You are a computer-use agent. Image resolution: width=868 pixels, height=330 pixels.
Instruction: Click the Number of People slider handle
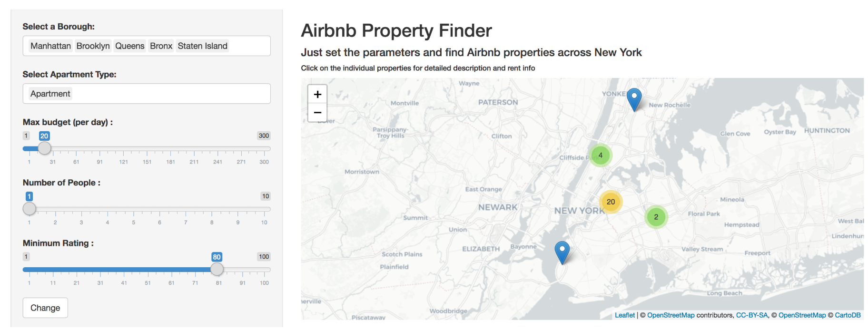pyautogui.click(x=30, y=209)
